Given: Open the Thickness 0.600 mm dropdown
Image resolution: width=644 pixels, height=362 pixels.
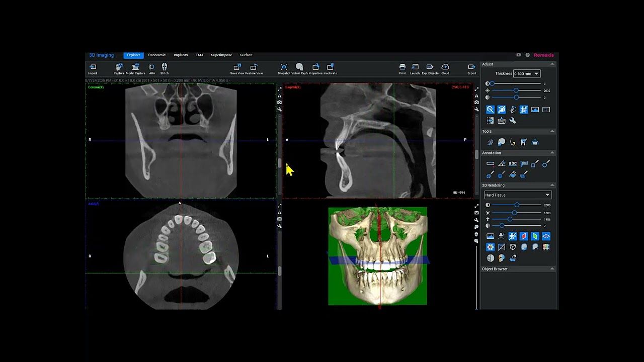Looking at the screenshot, I should coord(526,74).
